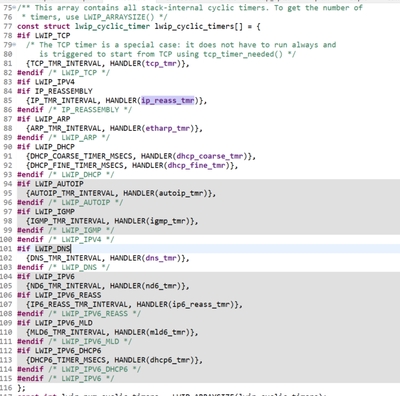The image size is (400, 396).
Task: Click IP_REASSEMBLY in the #if on line 84
Action: click(64, 91)
